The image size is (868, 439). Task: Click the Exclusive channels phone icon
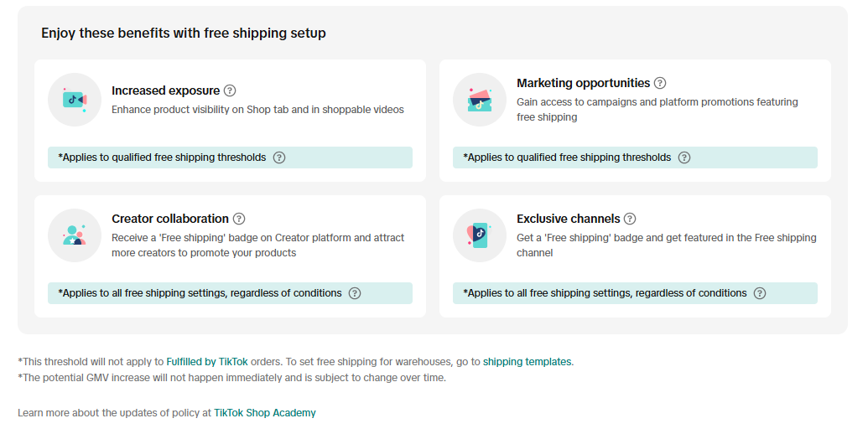[x=480, y=235]
